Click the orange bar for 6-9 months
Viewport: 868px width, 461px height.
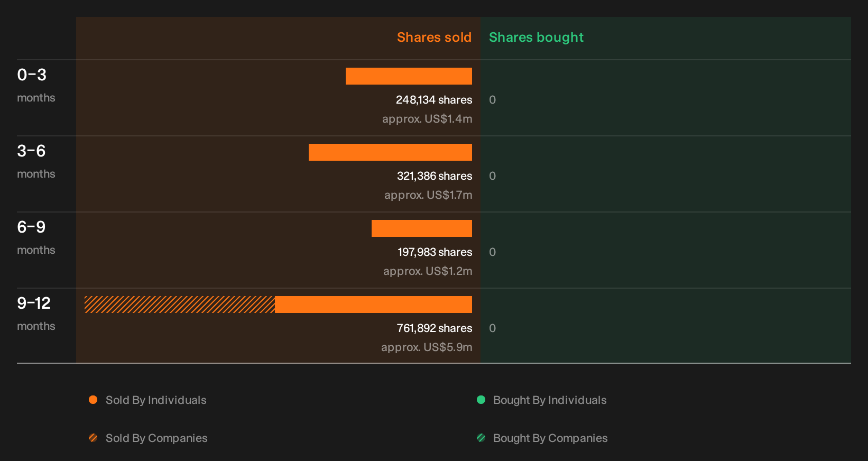click(422, 228)
